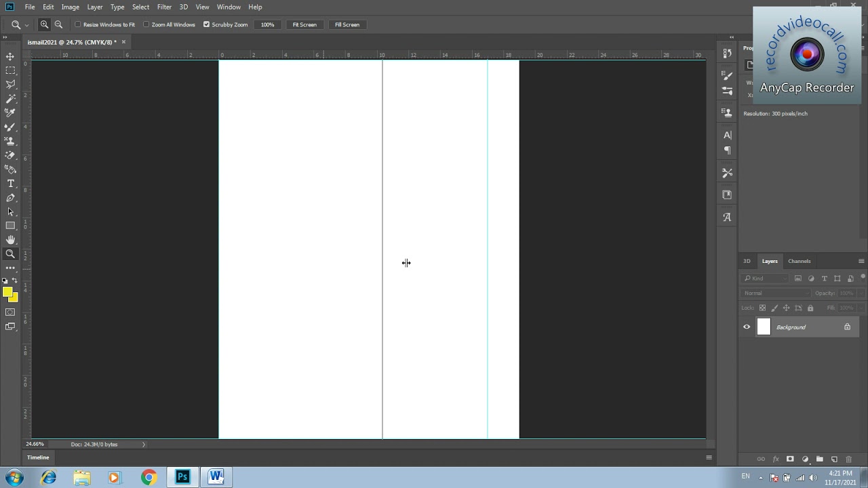This screenshot has width=868, height=488.
Task: Select the Pen tool
Action: [10, 198]
